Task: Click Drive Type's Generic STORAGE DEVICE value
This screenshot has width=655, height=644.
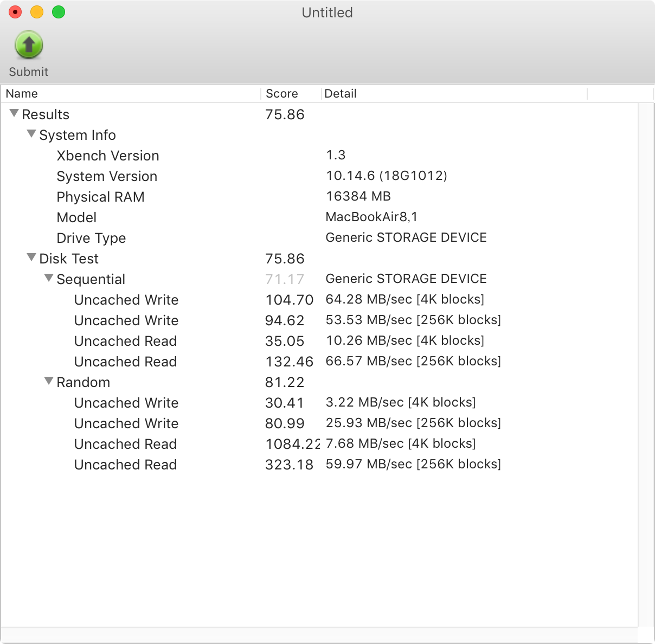Action: pyautogui.click(x=406, y=237)
